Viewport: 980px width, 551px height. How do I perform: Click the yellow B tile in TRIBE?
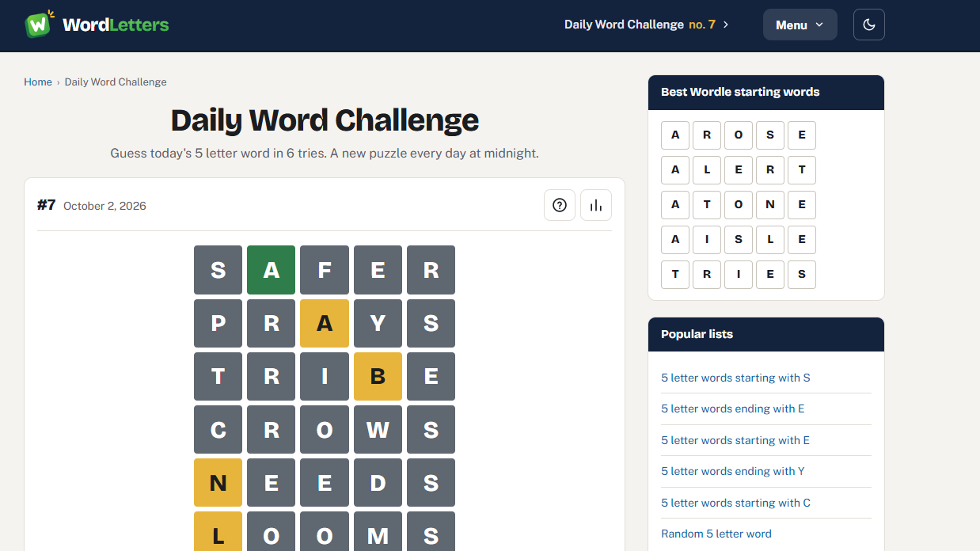pos(378,376)
